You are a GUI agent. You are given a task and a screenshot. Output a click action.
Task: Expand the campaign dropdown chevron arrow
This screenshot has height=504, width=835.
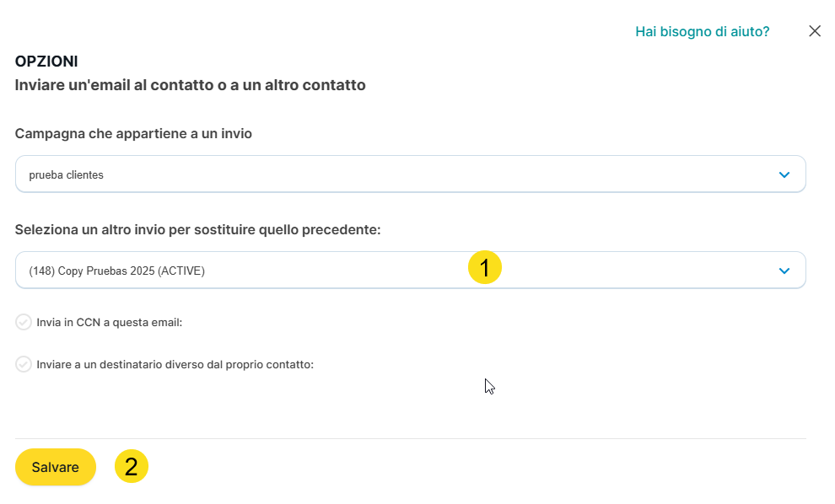point(784,174)
